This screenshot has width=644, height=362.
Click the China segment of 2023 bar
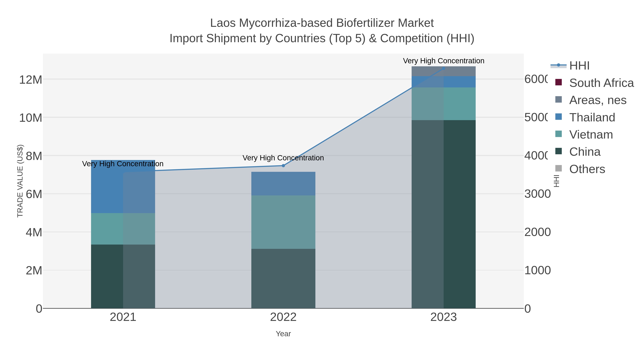pyautogui.click(x=443, y=214)
